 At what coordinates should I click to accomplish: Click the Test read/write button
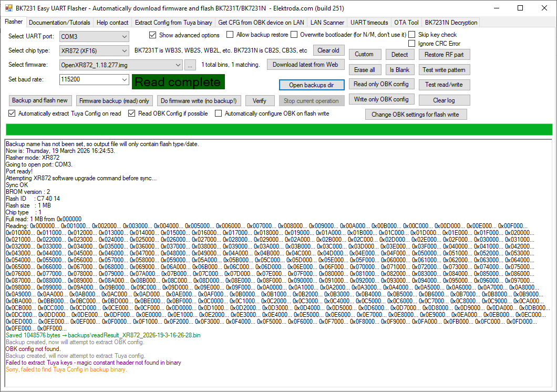click(x=444, y=85)
